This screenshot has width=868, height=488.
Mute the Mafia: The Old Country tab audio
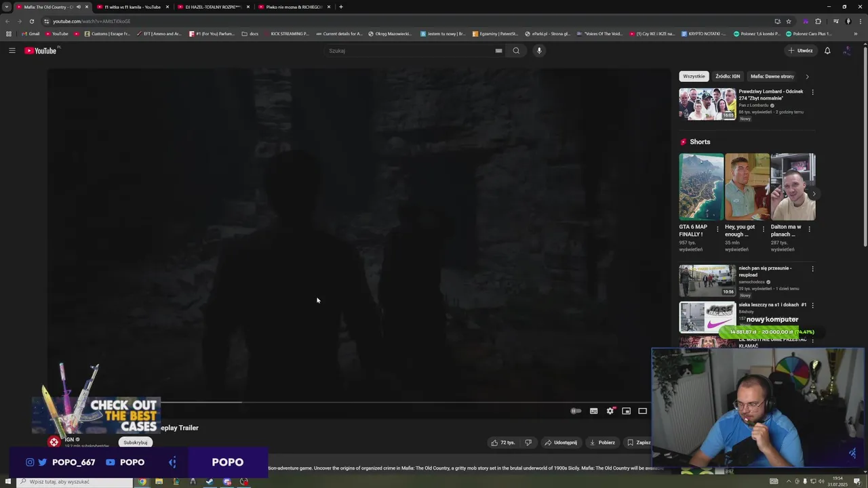79,7
